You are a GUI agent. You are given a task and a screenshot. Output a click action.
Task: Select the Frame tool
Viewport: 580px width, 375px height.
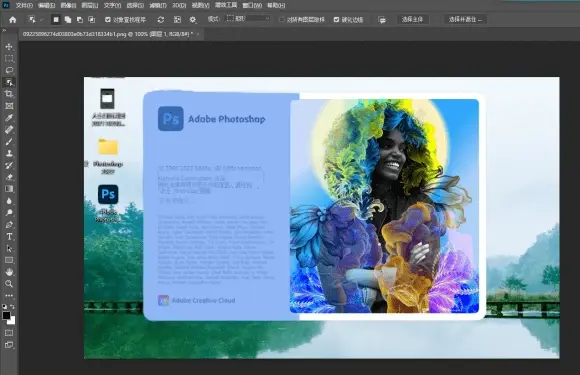coord(9,106)
